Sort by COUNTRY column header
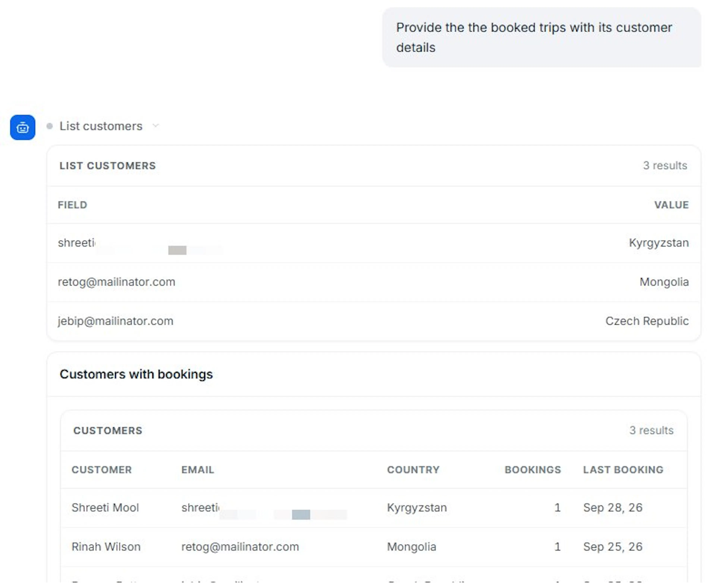This screenshot has width=716, height=588. click(413, 470)
